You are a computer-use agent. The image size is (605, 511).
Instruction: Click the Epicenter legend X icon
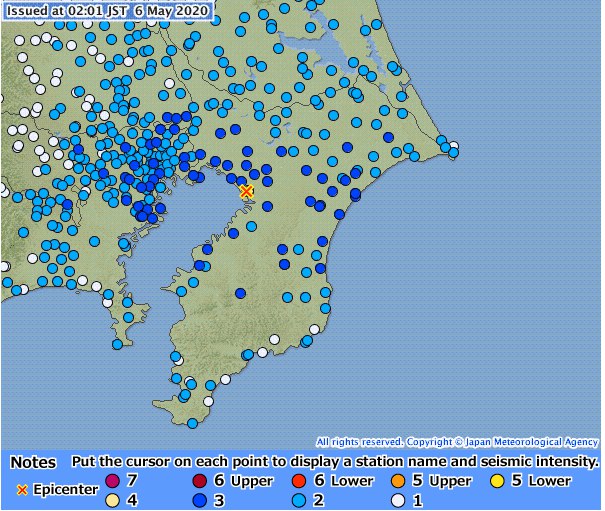22,490
